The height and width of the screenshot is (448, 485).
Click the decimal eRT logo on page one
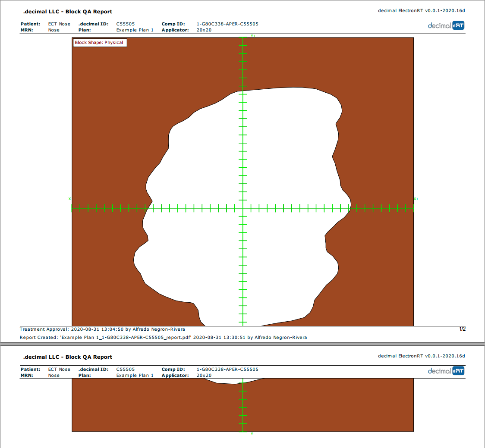pos(446,25)
